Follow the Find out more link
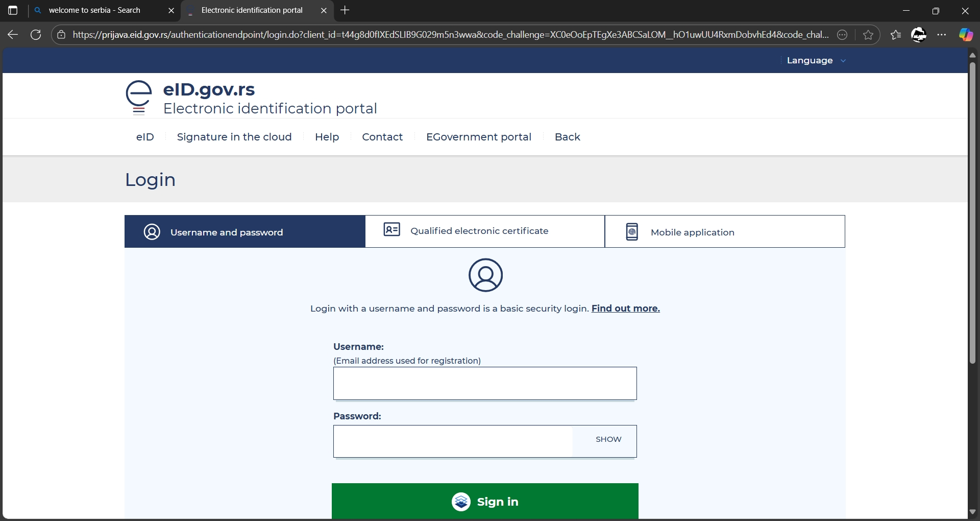This screenshot has height=521, width=980. (625, 309)
